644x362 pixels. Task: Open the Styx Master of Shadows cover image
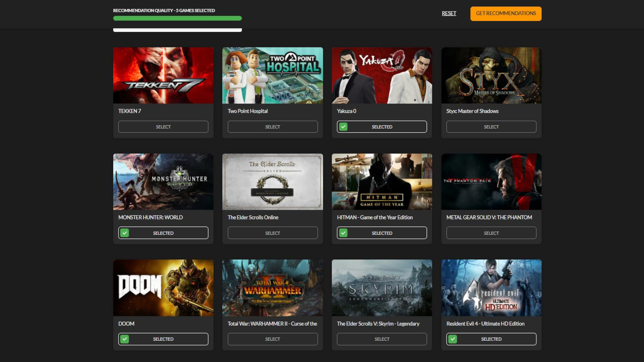[x=491, y=75]
